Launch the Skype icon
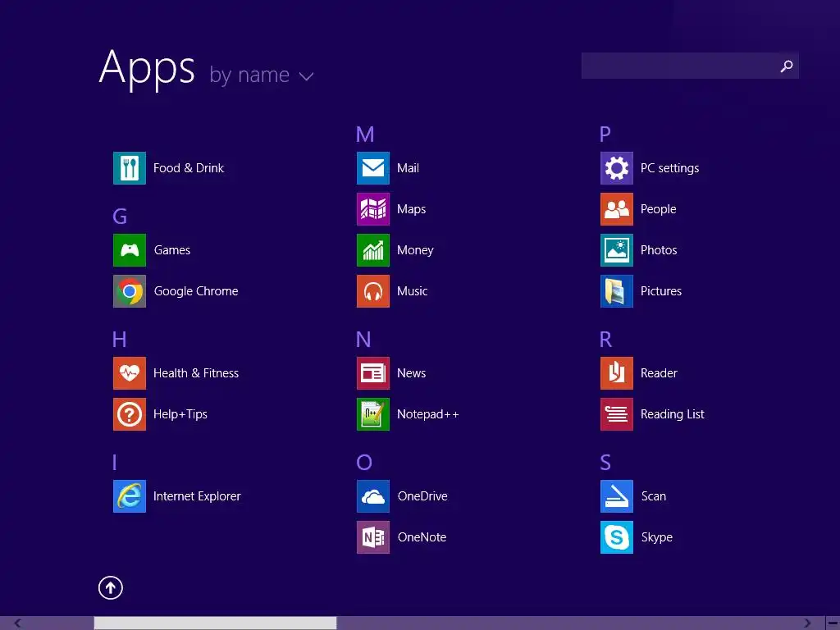This screenshot has height=630, width=840. click(x=617, y=537)
